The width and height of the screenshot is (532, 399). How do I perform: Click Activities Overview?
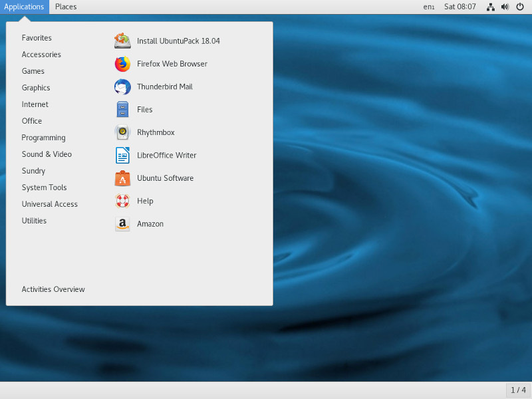click(53, 289)
